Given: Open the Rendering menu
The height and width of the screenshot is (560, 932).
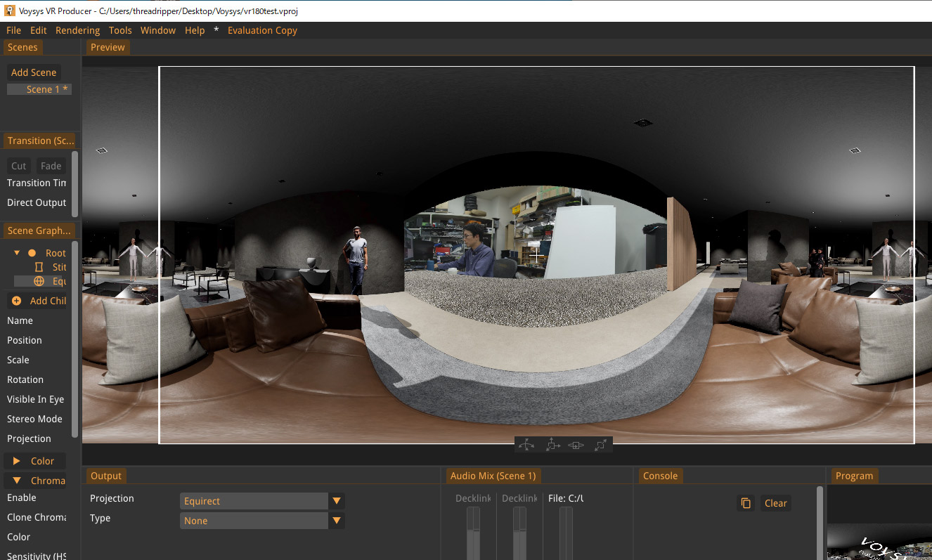Looking at the screenshot, I should [77, 30].
